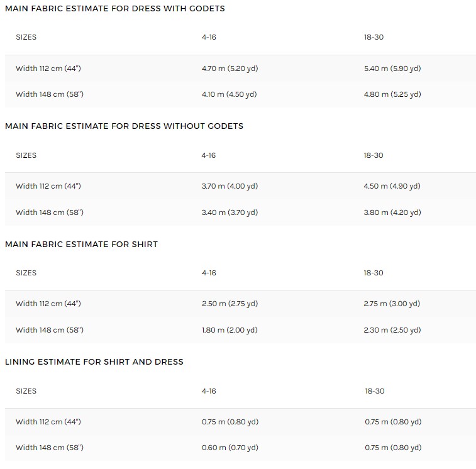Image resolution: width=476 pixels, height=469 pixels.
Task: Select the 18-30 header in the lining table
Action: [x=374, y=391]
